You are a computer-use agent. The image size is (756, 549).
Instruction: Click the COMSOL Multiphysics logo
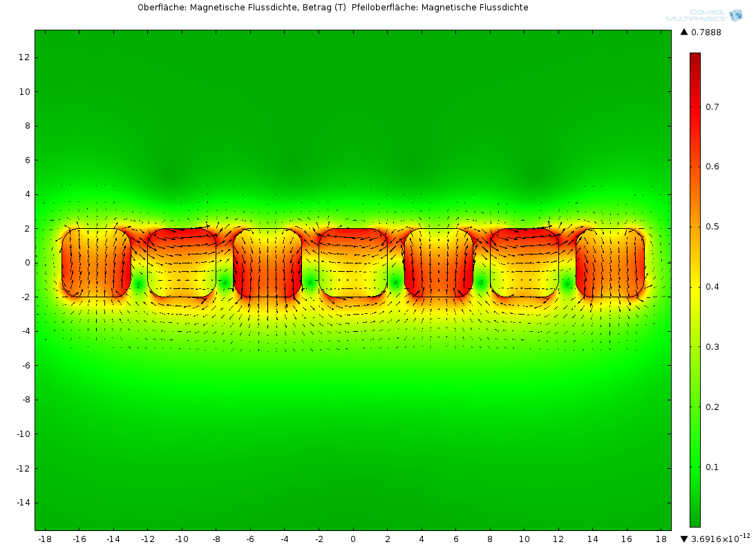click(704, 15)
